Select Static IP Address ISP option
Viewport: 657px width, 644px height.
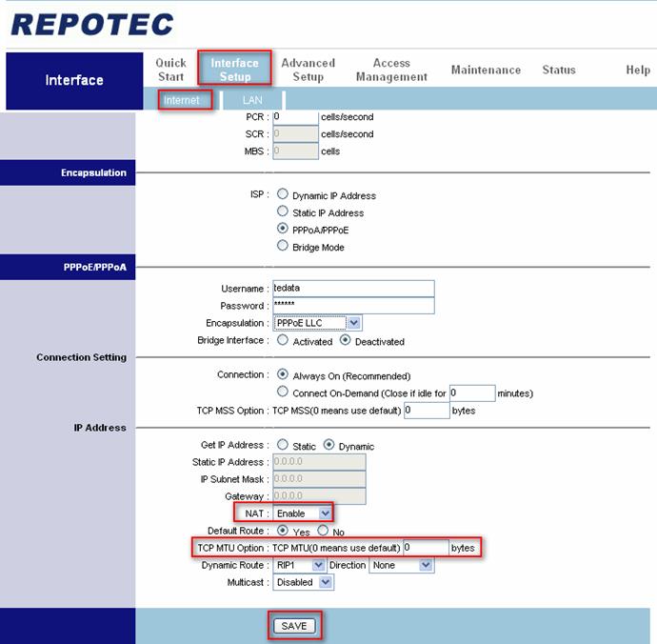(283, 211)
